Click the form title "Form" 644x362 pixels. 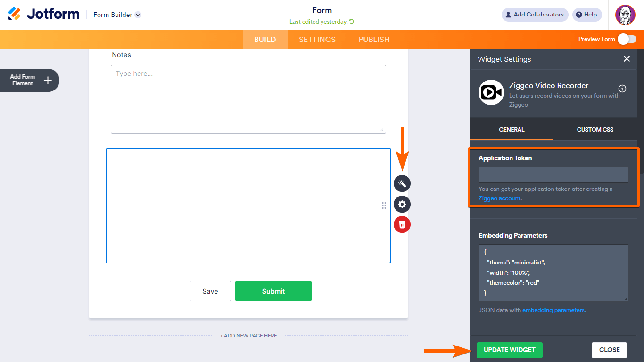[322, 10]
